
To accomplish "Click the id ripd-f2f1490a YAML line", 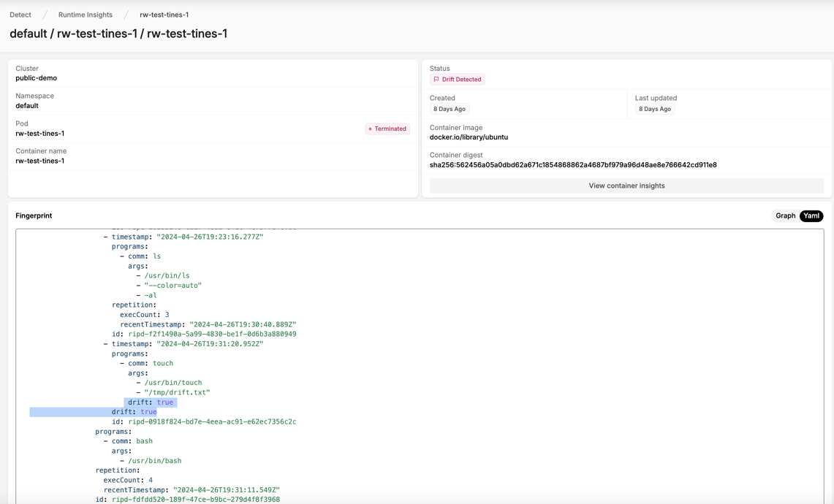I will click(x=204, y=335).
